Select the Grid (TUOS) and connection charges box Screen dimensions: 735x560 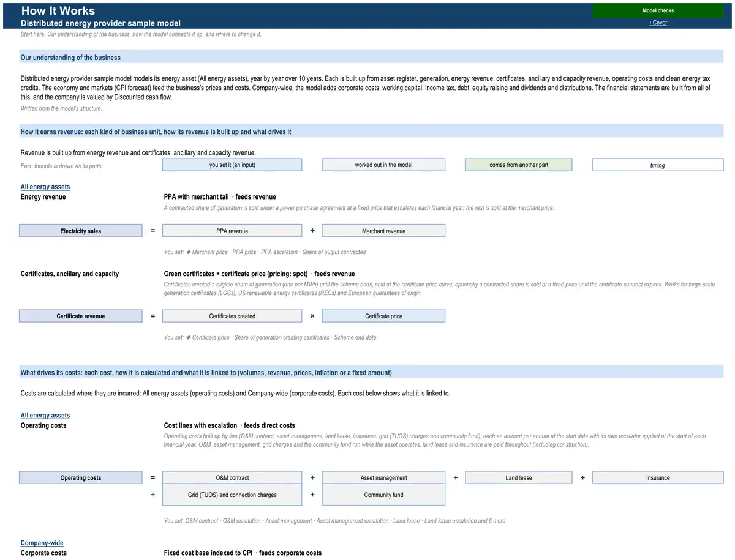pos(232,495)
